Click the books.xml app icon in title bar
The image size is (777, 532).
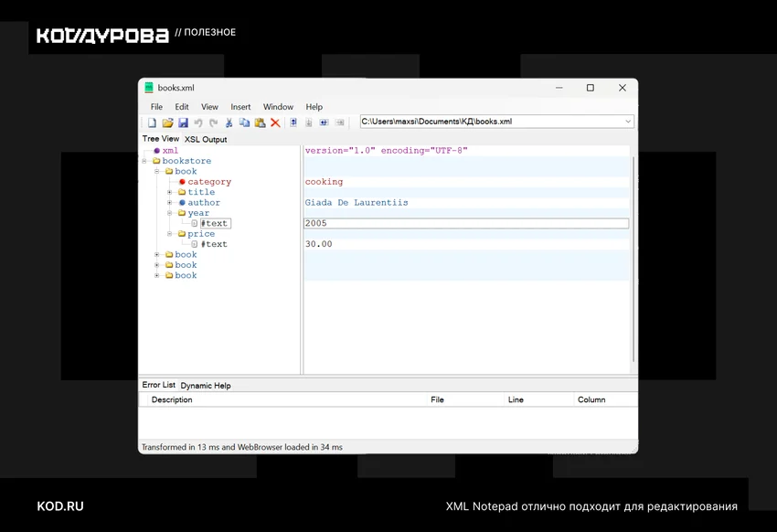[x=149, y=88]
